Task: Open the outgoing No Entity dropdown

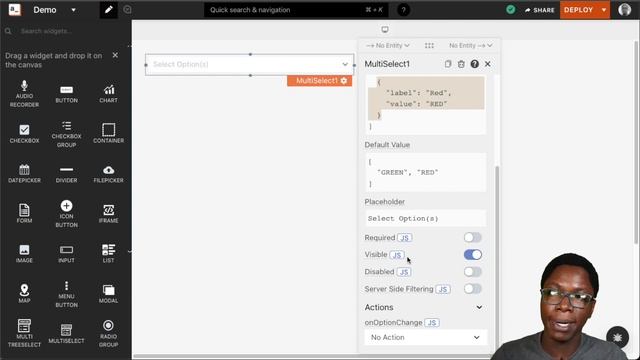Action: (471, 45)
